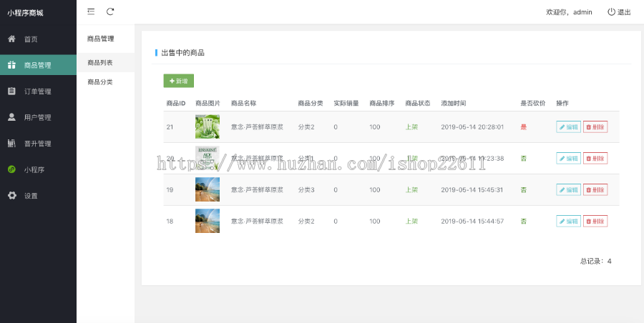
Task: Open 设置 menu item
Action: click(31, 196)
